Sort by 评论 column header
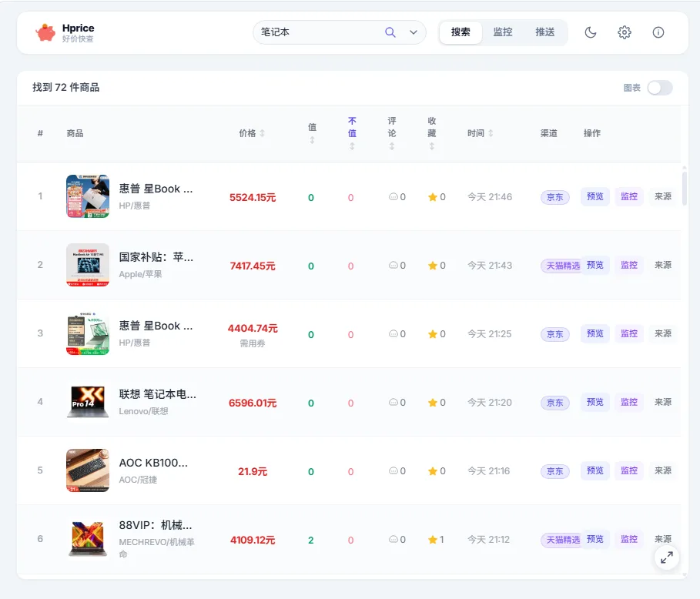The image size is (700, 599). pyautogui.click(x=391, y=133)
